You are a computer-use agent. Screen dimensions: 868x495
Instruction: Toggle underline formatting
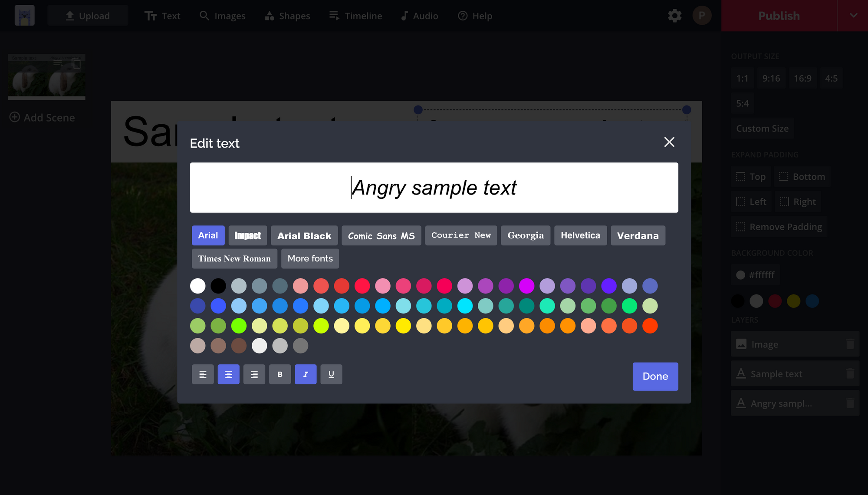pyautogui.click(x=331, y=374)
